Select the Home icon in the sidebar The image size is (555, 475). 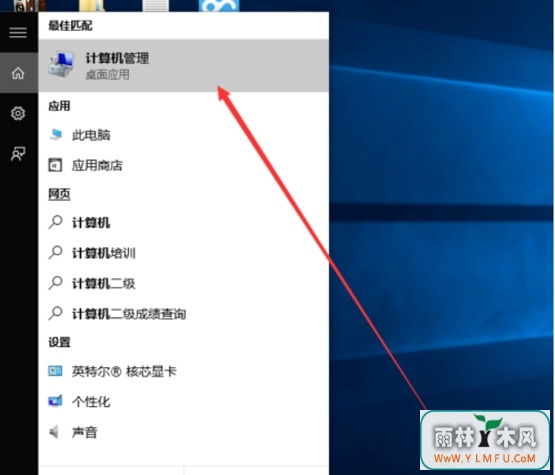[18, 73]
